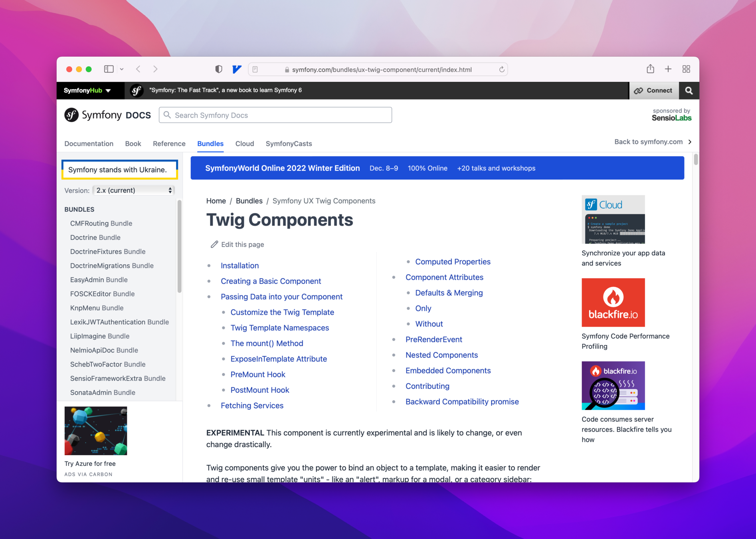Open DoctrineFixtures Bundle in sidebar
756x539 pixels.
click(108, 252)
